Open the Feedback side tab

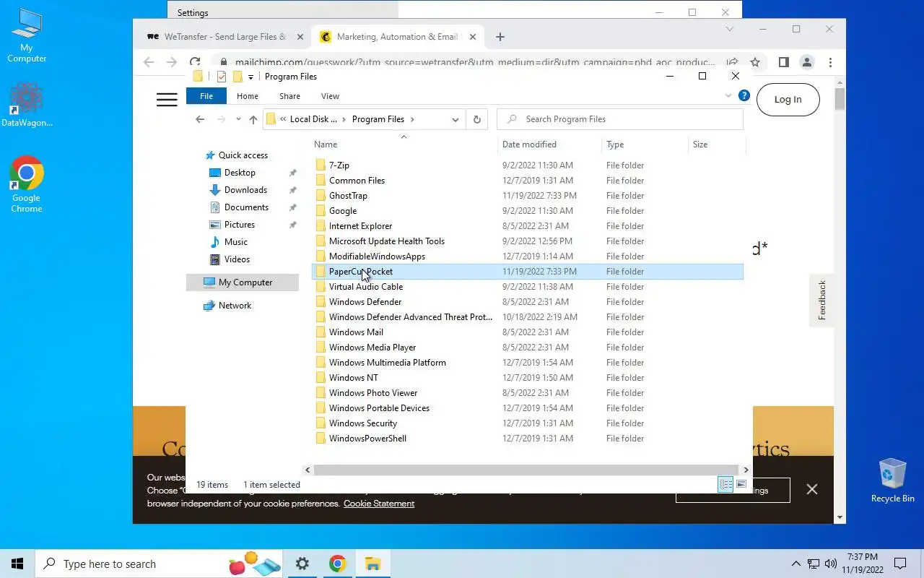click(x=821, y=300)
